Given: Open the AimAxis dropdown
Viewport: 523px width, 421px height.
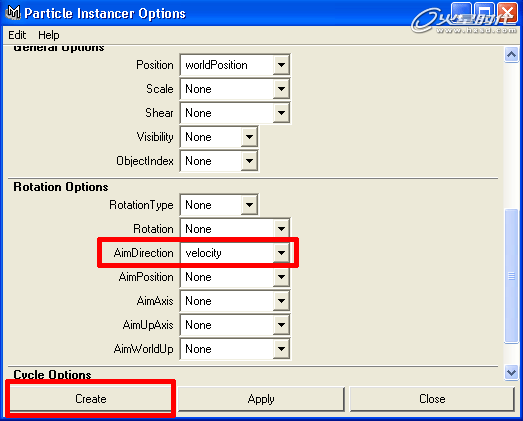Looking at the screenshot, I should [x=235, y=301].
